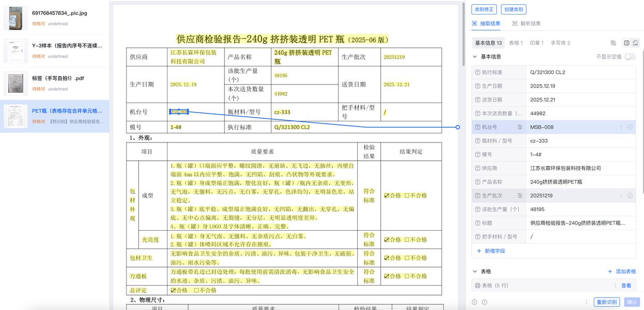Click text type icon beside 送货日期
The image size is (644, 310).
coord(478,100)
